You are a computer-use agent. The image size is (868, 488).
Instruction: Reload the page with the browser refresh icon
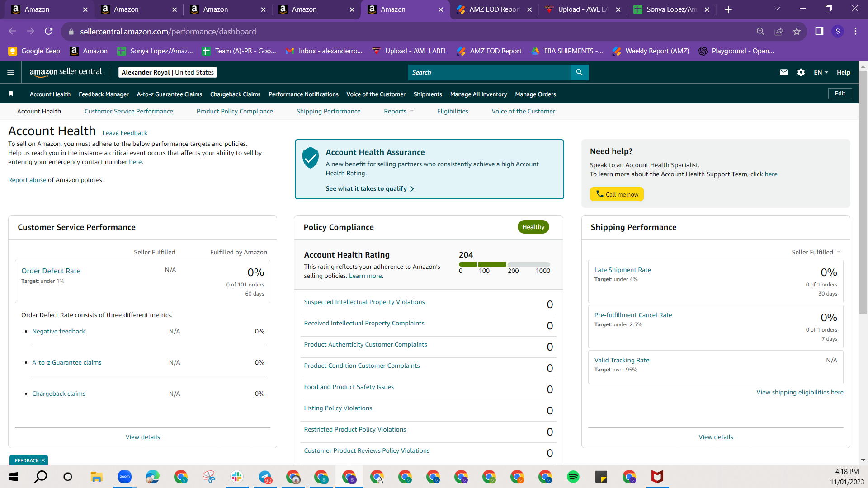(49, 31)
